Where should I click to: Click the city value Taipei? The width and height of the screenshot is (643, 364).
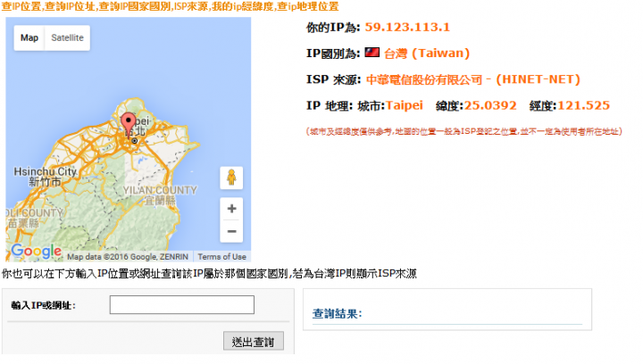[404, 105]
